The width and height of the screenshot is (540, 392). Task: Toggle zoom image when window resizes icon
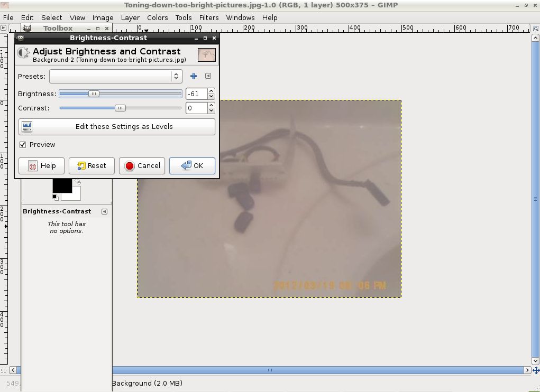pyautogui.click(x=536, y=28)
